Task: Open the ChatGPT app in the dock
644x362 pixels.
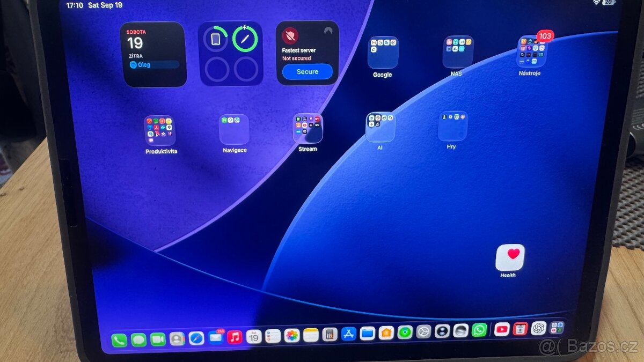Action: [x=538, y=328]
